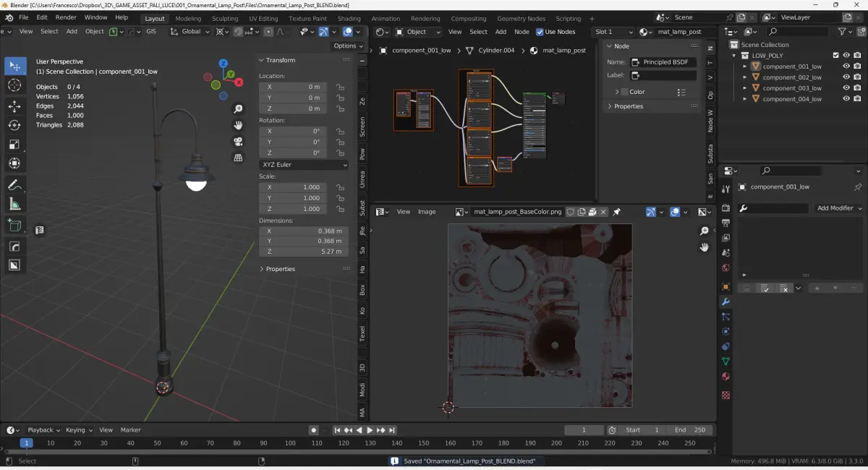
Task: Pick the Measure tool
Action: 14,205
